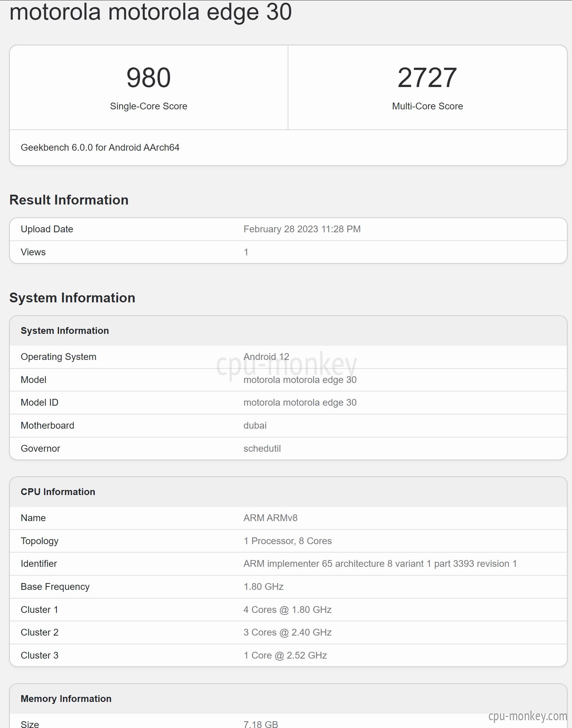The image size is (572, 728).
Task: Select topology value 1 Processor, 8 Cores
Action: click(288, 541)
